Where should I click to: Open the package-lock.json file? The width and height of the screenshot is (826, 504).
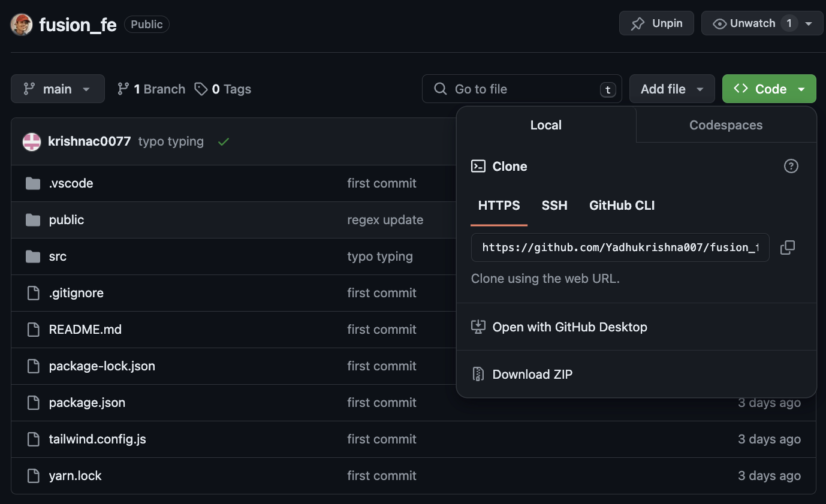[x=102, y=366]
